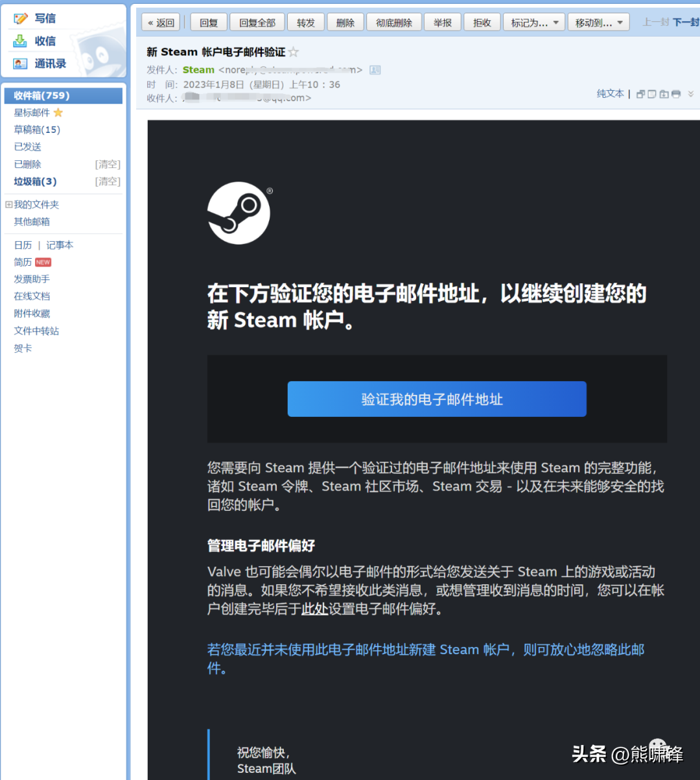This screenshot has height=780, width=700.
Task: Go to 下一封 next email
Action: 686,23
